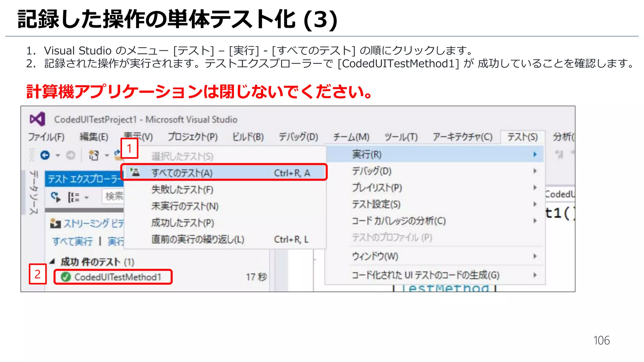Open the アーキテクチャ(C) menu
The height and width of the screenshot is (362, 644).
[462, 137]
